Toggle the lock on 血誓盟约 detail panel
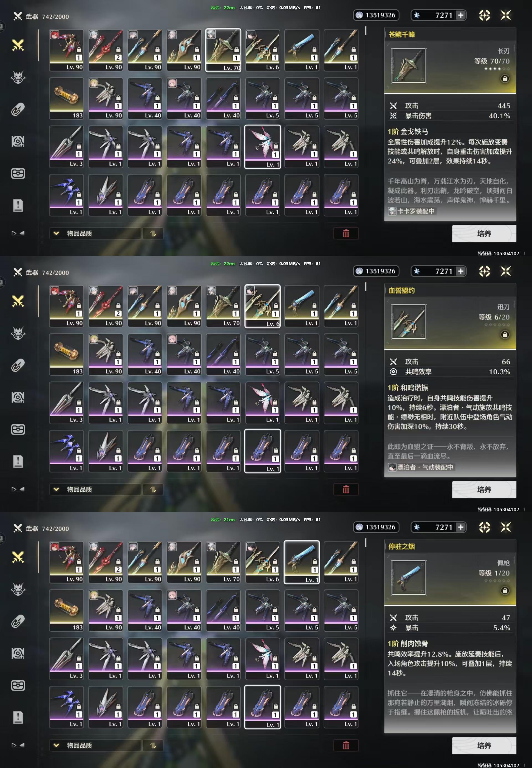This screenshot has width=532, height=768. [x=505, y=335]
